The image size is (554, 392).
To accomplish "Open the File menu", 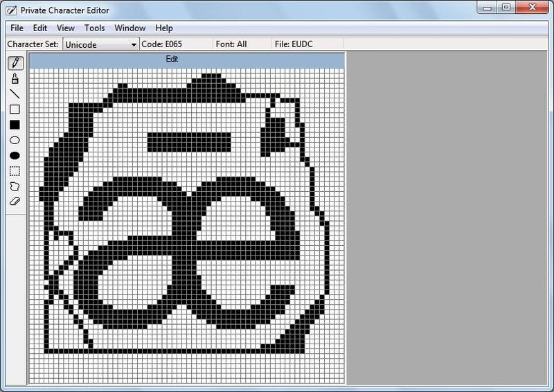I will (17, 28).
